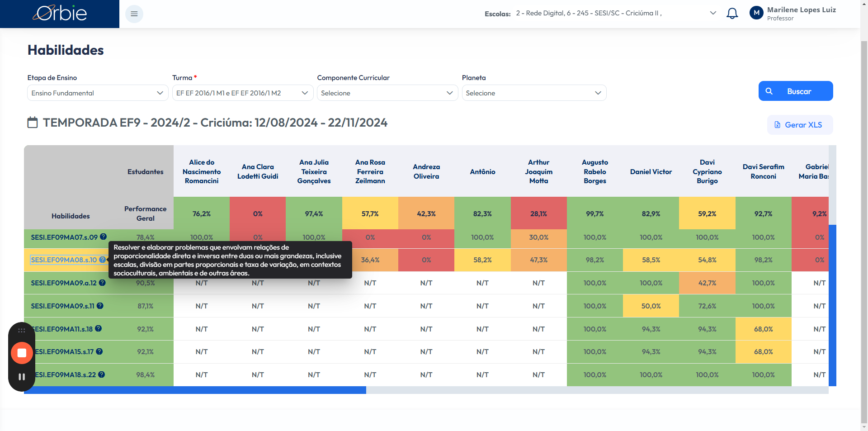The height and width of the screenshot is (431, 868).
Task: Open the SESI.EF09MA08.s.10 skill link
Action: [64, 260]
